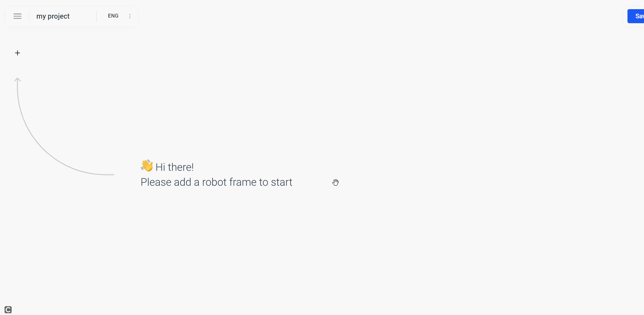Click the word "Please" in the hint
Image resolution: width=644 pixels, height=315 pixels.
coord(153,182)
